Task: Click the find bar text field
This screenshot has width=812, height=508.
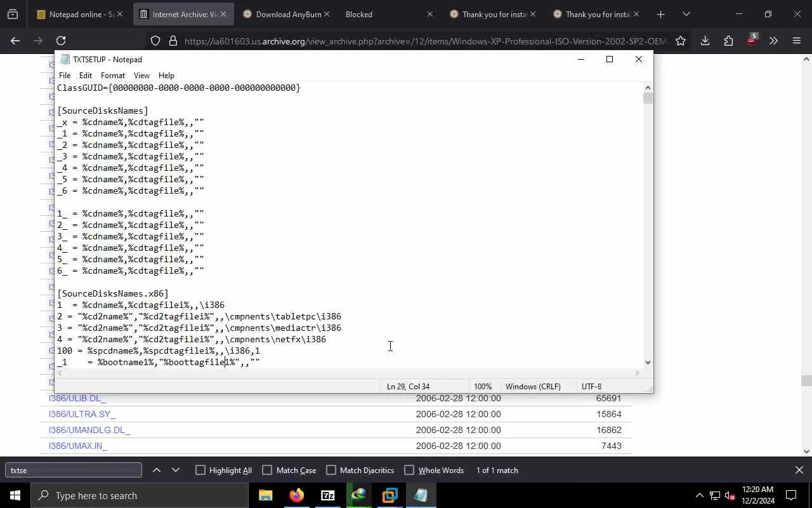Action: tap(74, 470)
